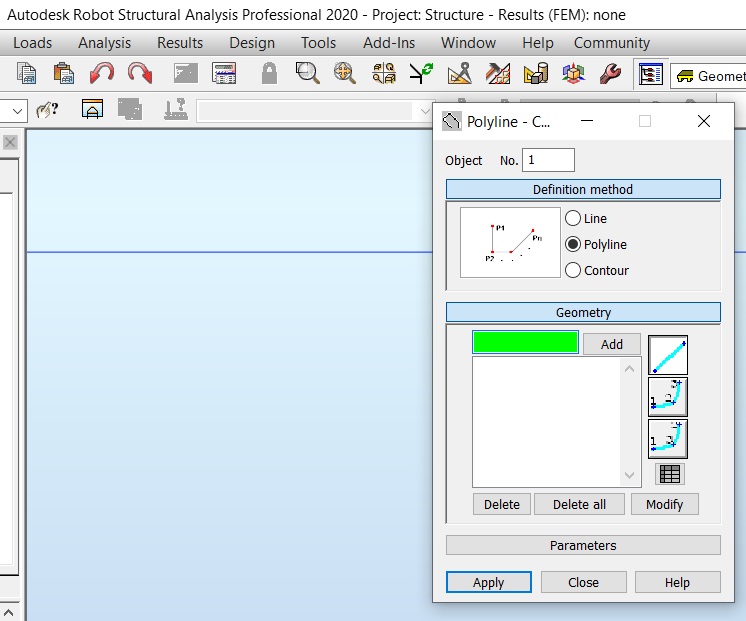Open the Tools menu
The height and width of the screenshot is (621, 746).
click(x=318, y=43)
